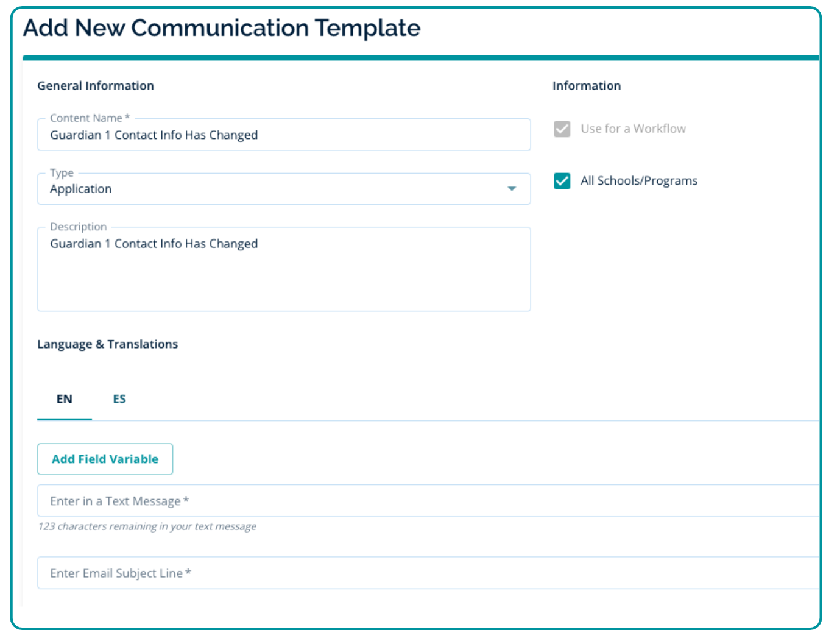
Task: Click the 'Add New Communication Template' title
Action: pyautogui.click(x=222, y=28)
